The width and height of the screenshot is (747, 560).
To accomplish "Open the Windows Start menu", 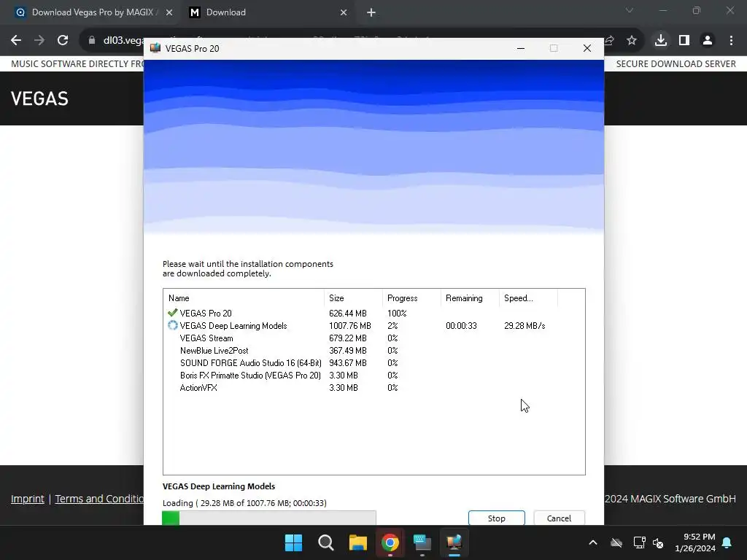I will [x=293, y=542].
